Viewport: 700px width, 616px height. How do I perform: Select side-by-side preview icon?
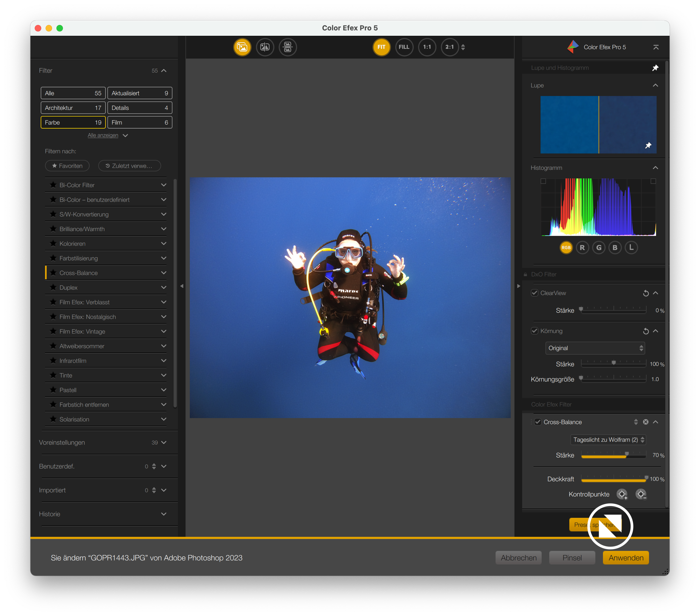[x=288, y=47]
